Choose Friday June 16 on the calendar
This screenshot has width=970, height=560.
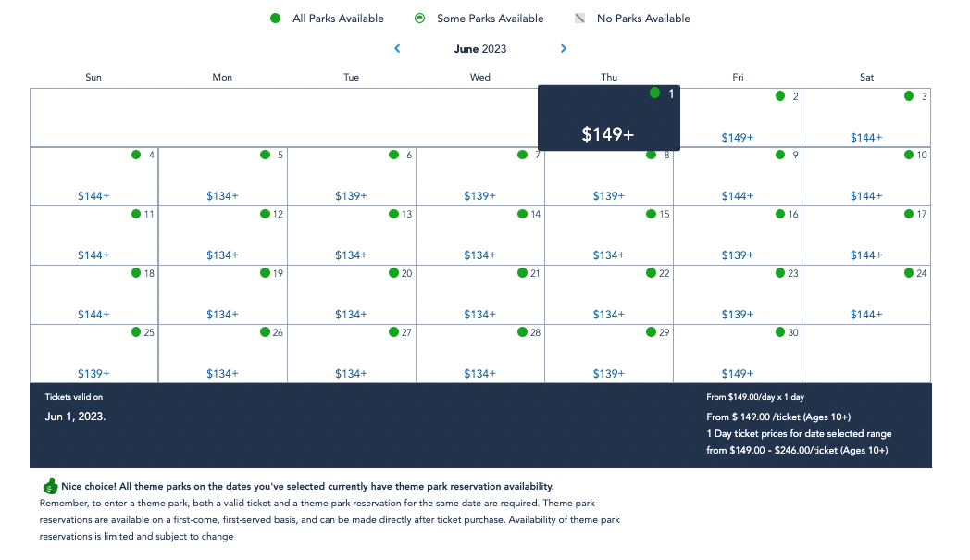(738, 235)
